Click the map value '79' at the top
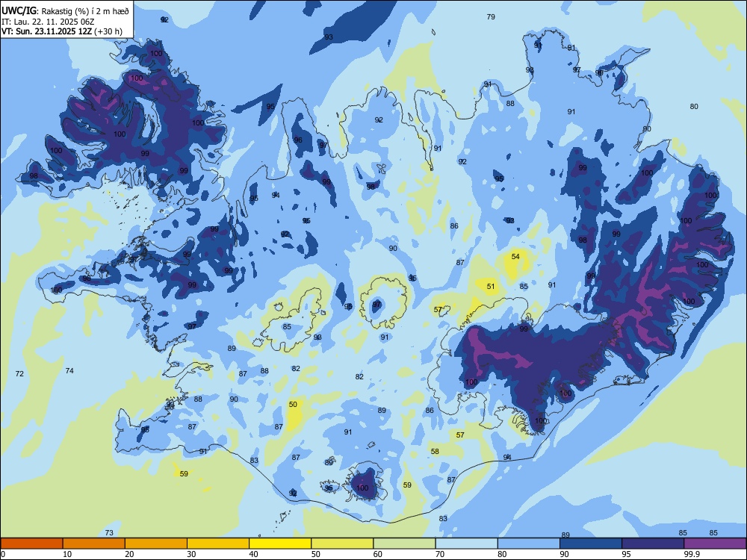The image size is (747, 560). click(492, 16)
